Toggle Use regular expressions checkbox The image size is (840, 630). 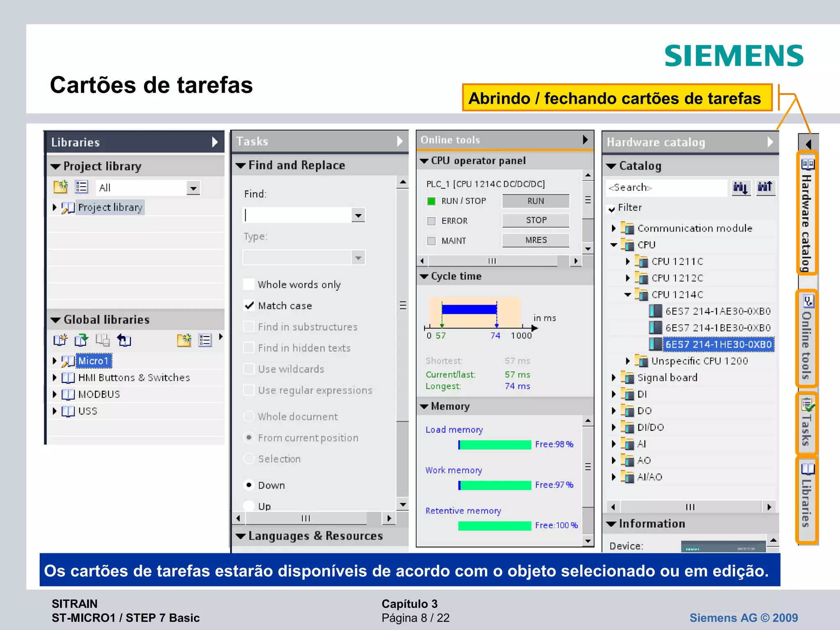point(249,390)
